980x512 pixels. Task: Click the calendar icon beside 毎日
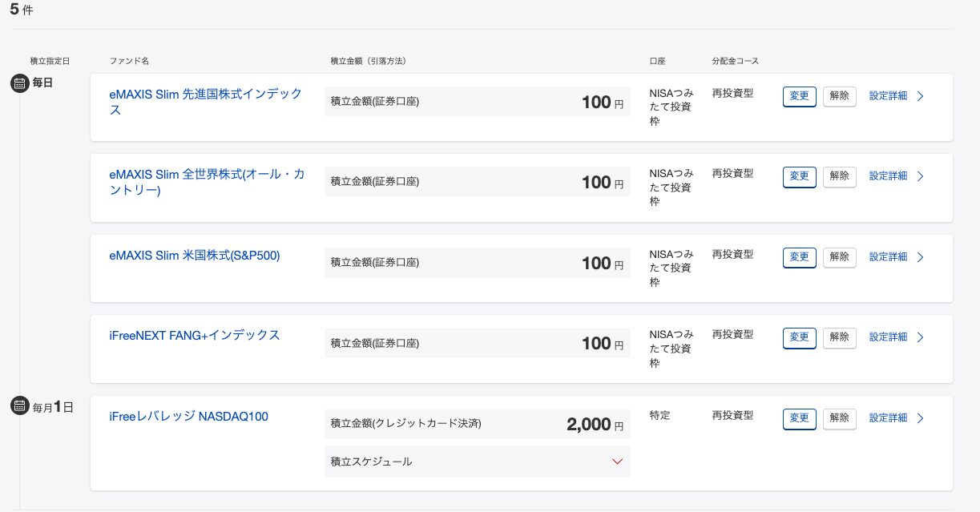tap(19, 83)
